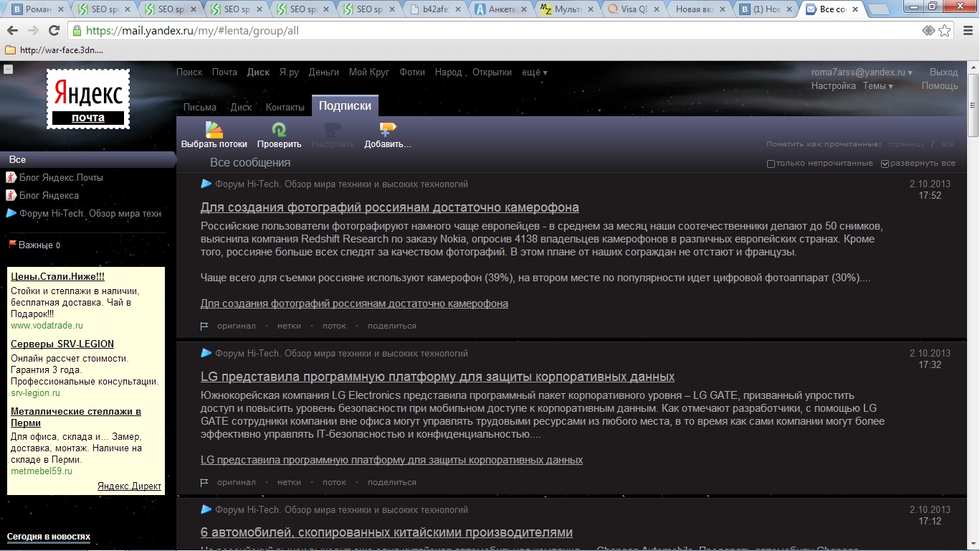Bookmark page with star icon
This screenshot has height=551, width=980.
(x=945, y=31)
